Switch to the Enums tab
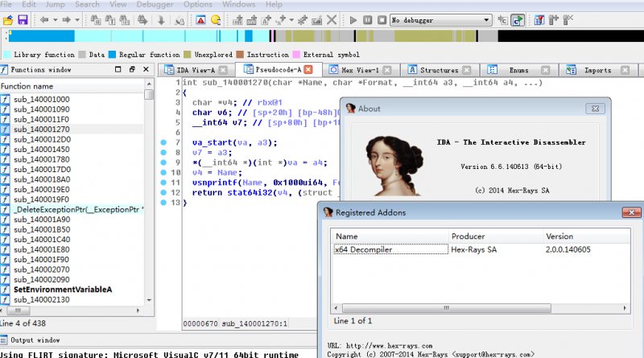 pyautogui.click(x=518, y=70)
